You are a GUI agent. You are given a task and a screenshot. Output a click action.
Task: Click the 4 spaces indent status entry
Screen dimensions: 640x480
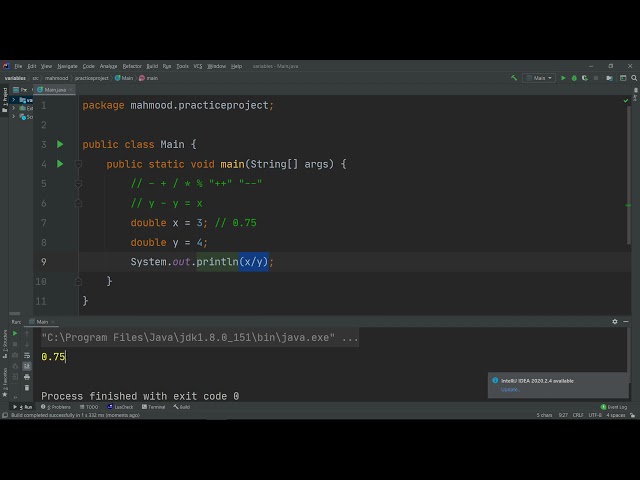pyautogui.click(x=616, y=415)
